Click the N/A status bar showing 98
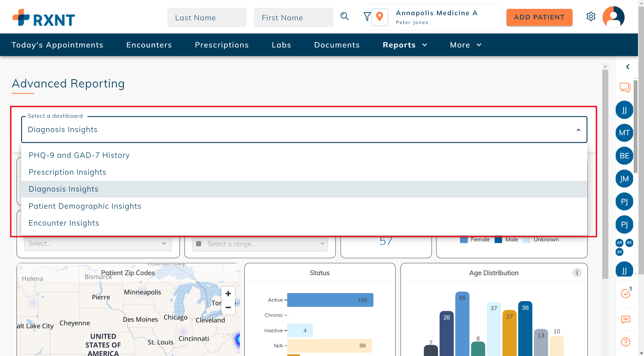Image resolution: width=644 pixels, height=356 pixels. coord(330,346)
